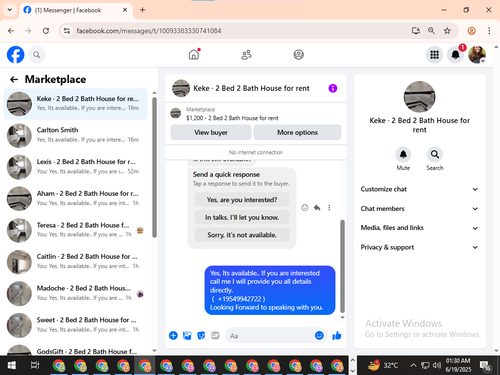Open the Caitlin 2 Bed 2 Bath conversation
The width and height of the screenshot is (500, 375).
pos(75,262)
